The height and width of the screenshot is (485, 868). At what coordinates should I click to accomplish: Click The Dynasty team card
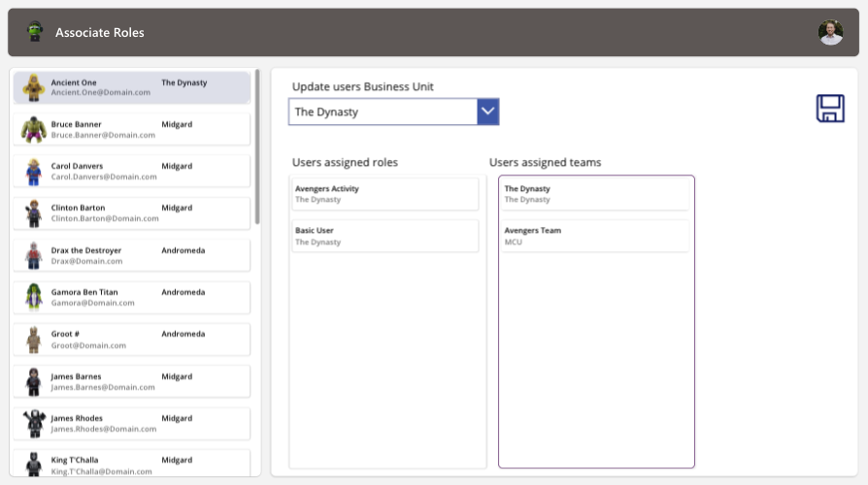[x=595, y=194]
